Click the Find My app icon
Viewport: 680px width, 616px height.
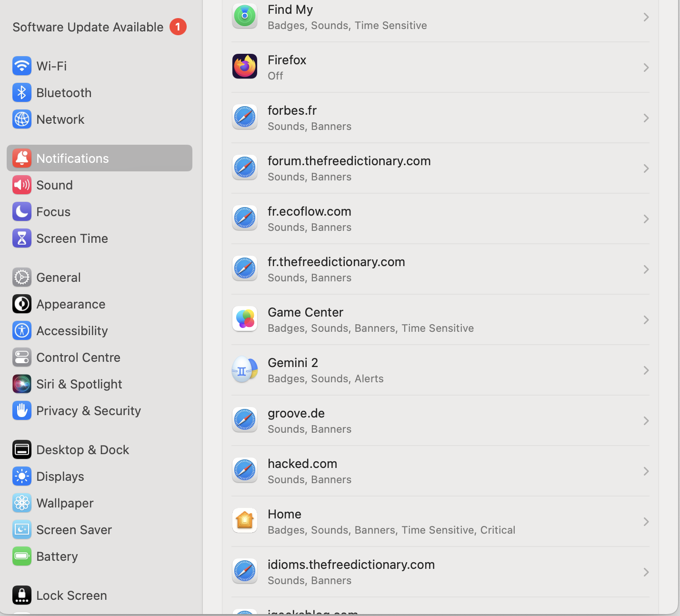coord(245,16)
